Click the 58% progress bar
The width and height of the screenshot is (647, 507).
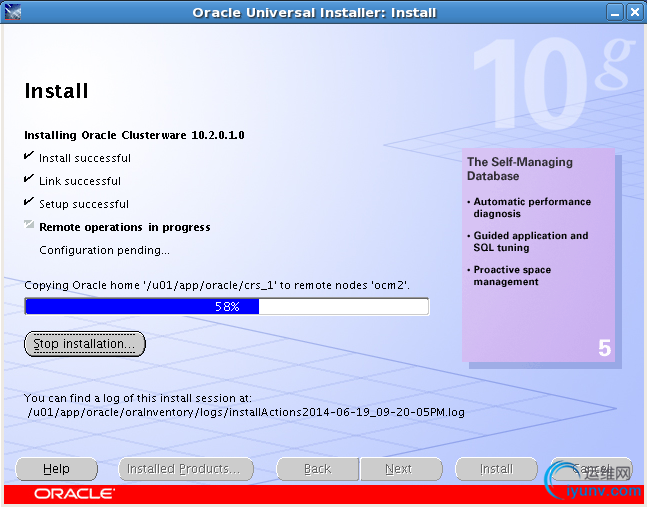click(x=227, y=307)
